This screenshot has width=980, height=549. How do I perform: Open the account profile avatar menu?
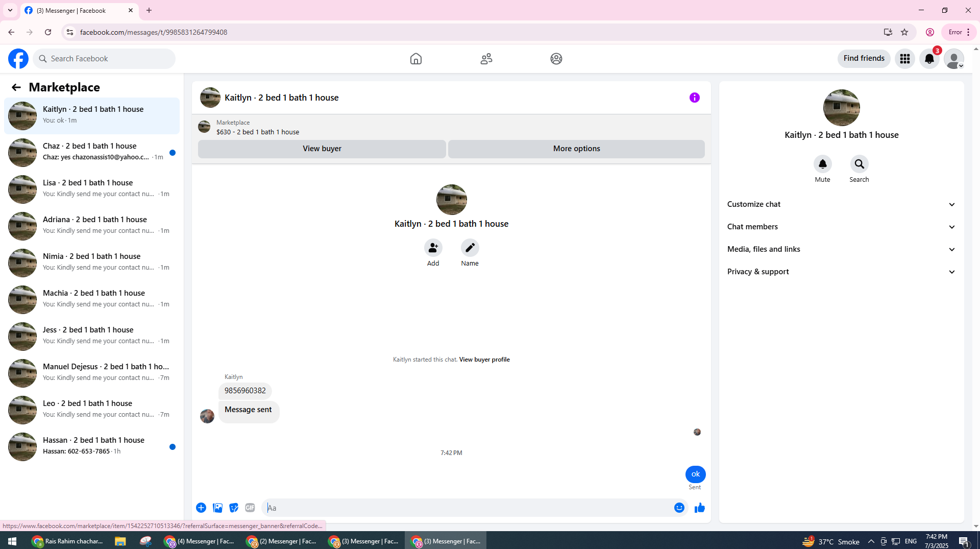point(954,59)
